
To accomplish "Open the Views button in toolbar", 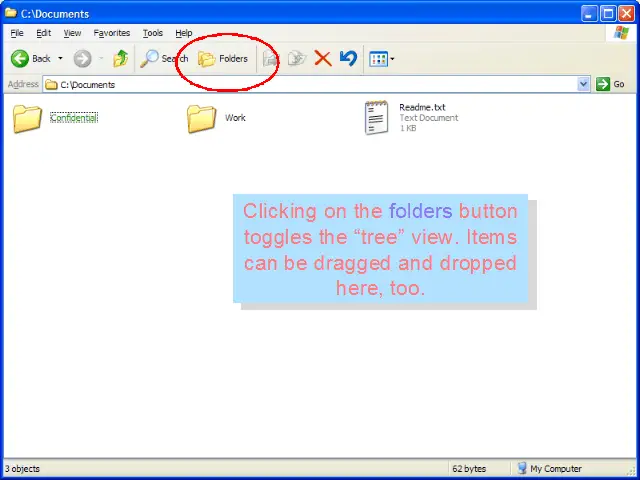I will pyautogui.click(x=378, y=59).
